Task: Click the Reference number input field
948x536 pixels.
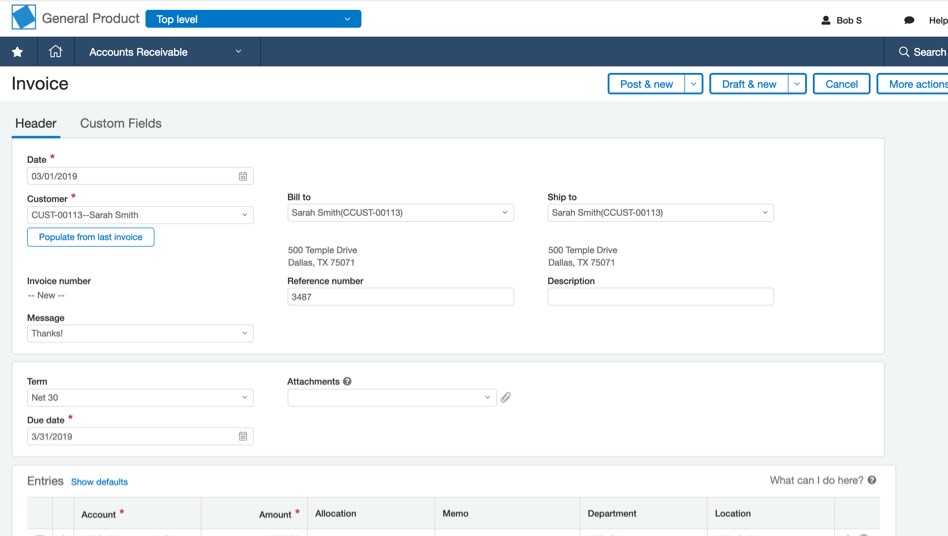Action: pyautogui.click(x=400, y=297)
